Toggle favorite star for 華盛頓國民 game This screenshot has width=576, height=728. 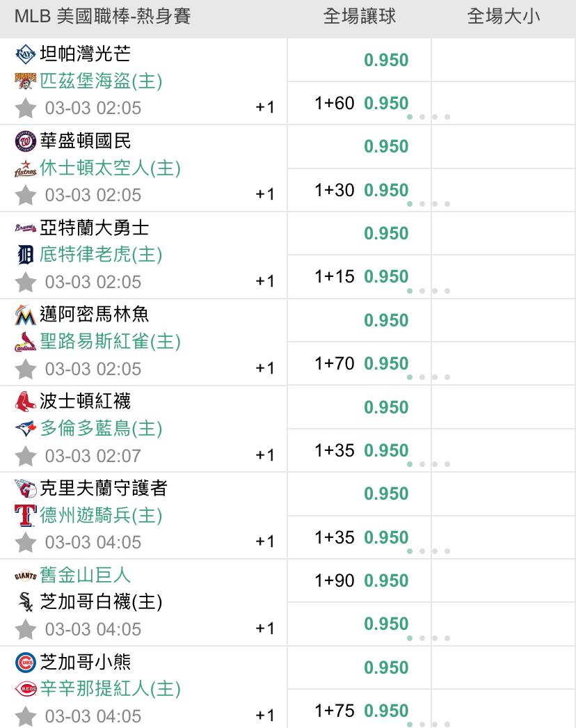tap(26, 196)
